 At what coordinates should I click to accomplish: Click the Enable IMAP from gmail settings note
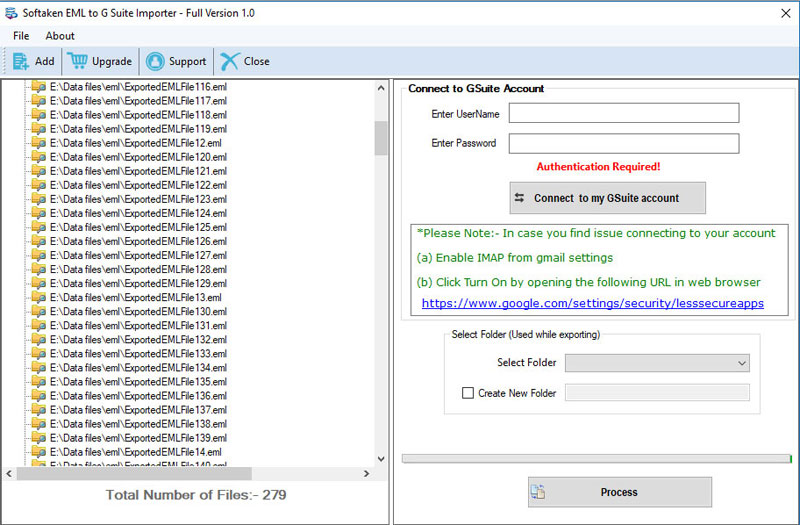click(x=515, y=258)
